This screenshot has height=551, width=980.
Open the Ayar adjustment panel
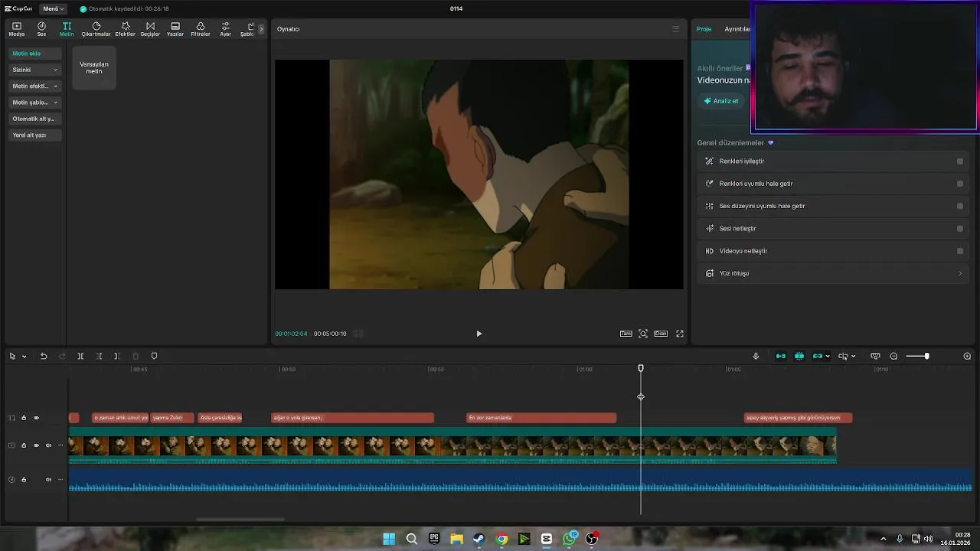[226, 29]
